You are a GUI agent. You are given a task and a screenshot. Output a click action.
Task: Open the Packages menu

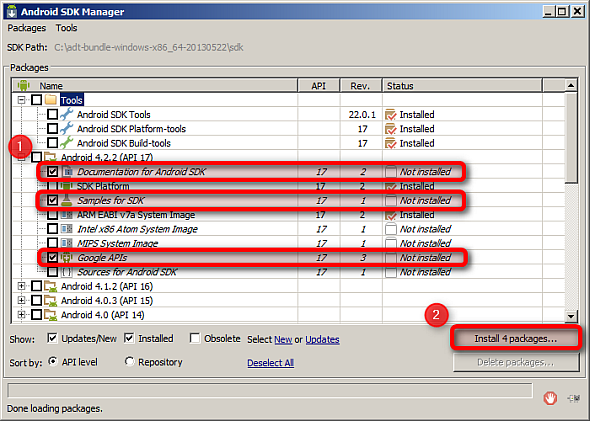click(27, 28)
